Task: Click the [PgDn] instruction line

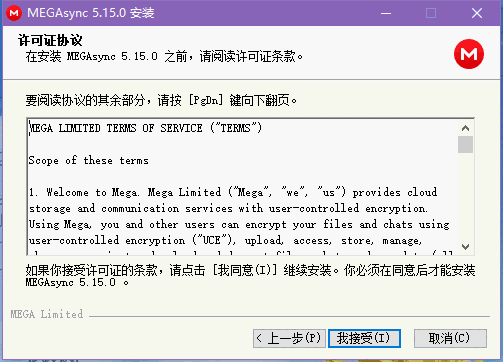Action: (x=161, y=100)
